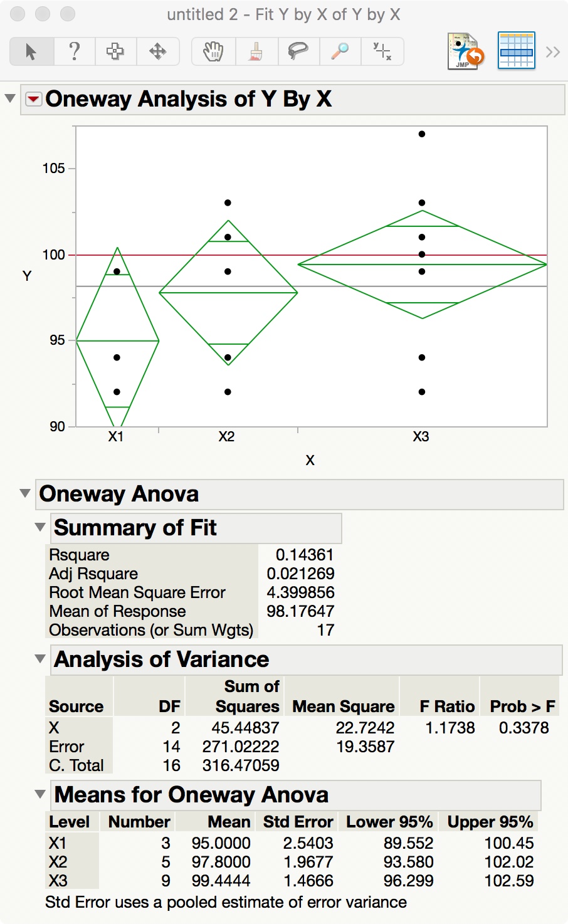Open the Oneway Analysis red triangle menu

point(33,99)
